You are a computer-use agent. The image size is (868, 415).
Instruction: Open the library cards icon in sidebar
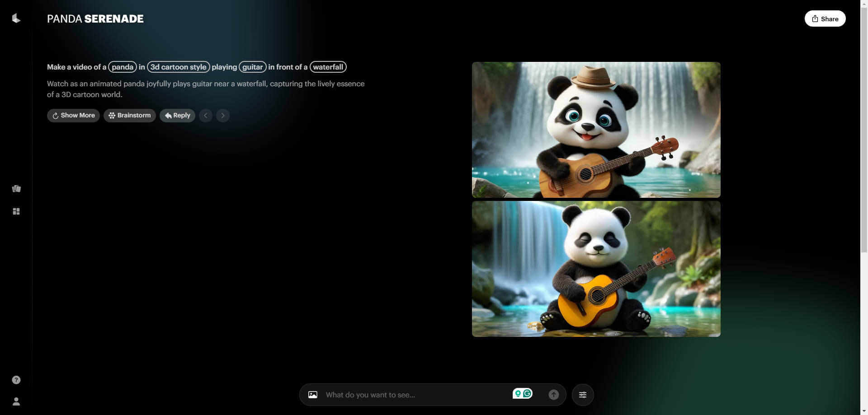[16, 188]
